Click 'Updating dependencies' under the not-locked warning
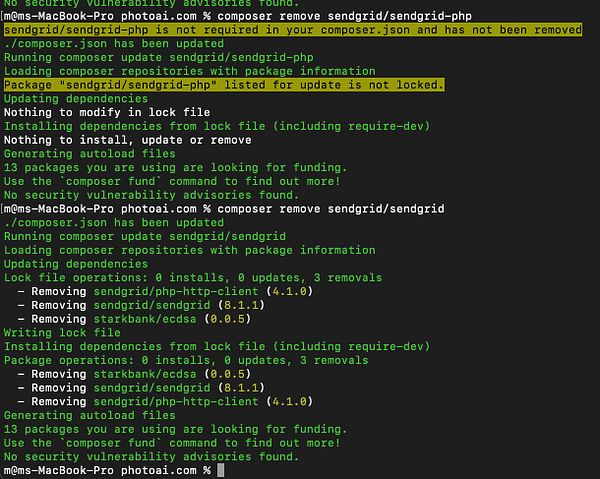 (x=76, y=99)
